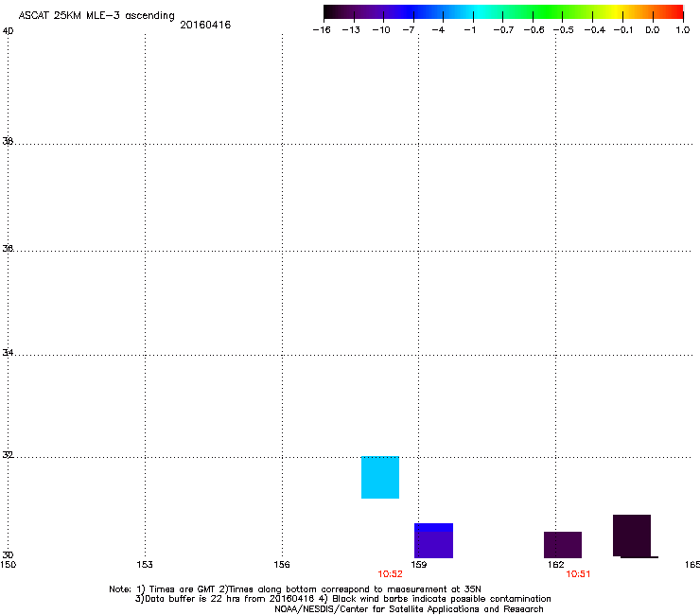Click the -7 colorbar label
The image size is (700, 615).
[x=408, y=30]
